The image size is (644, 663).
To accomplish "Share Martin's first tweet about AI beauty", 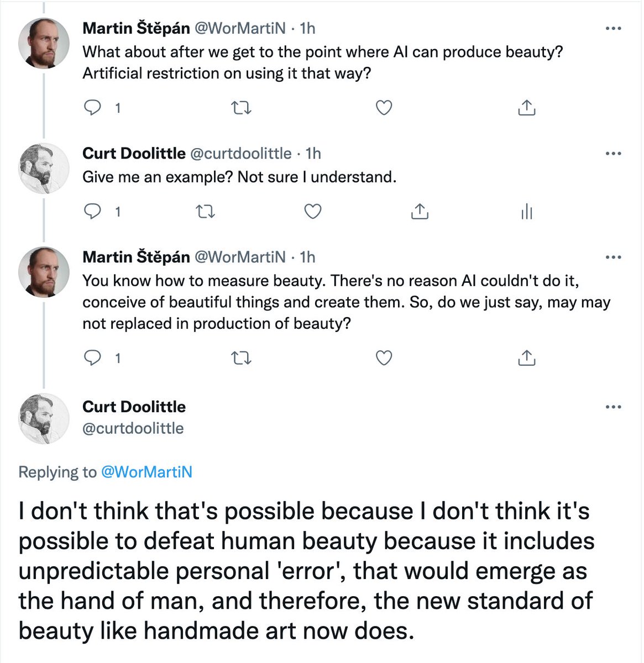I will click(527, 108).
